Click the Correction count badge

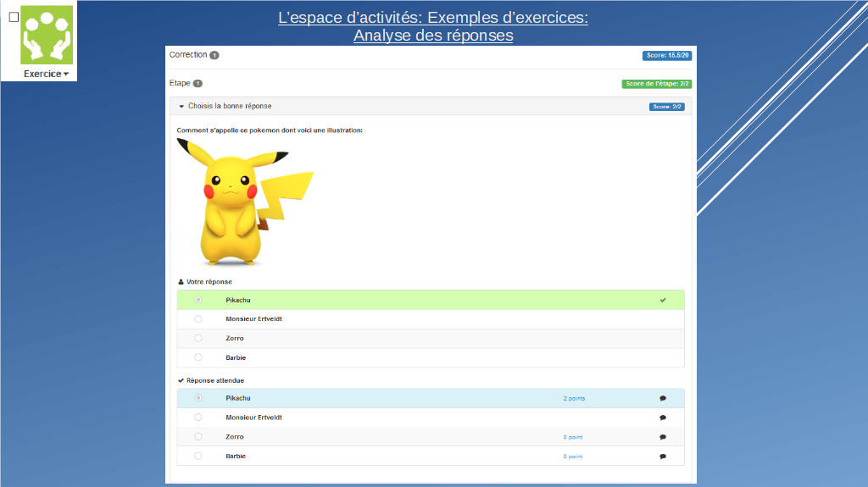click(x=214, y=55)
